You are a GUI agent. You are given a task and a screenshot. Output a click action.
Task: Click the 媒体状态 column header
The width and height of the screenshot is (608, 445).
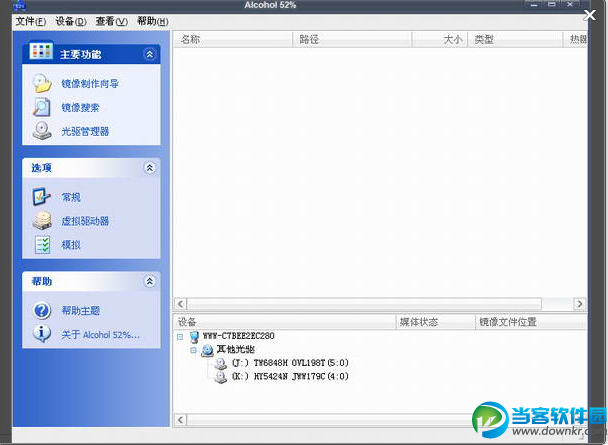point(436,322)
